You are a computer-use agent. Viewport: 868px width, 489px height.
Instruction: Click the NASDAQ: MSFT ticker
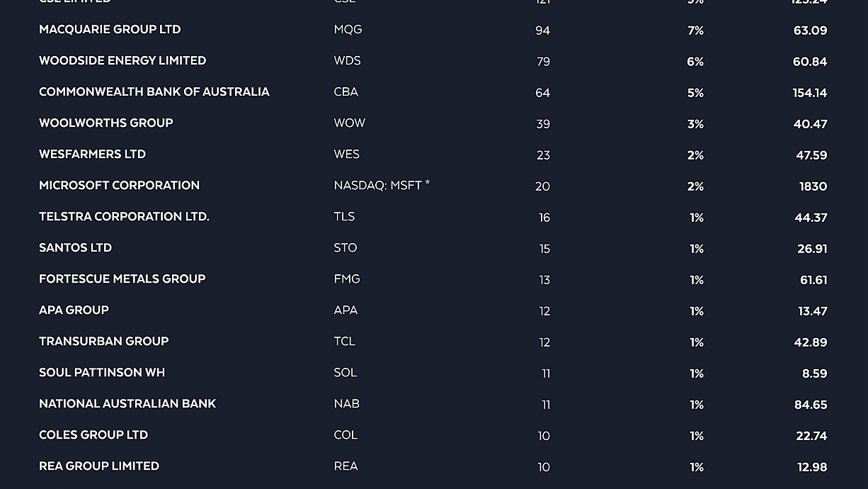[x=382, y=186]
